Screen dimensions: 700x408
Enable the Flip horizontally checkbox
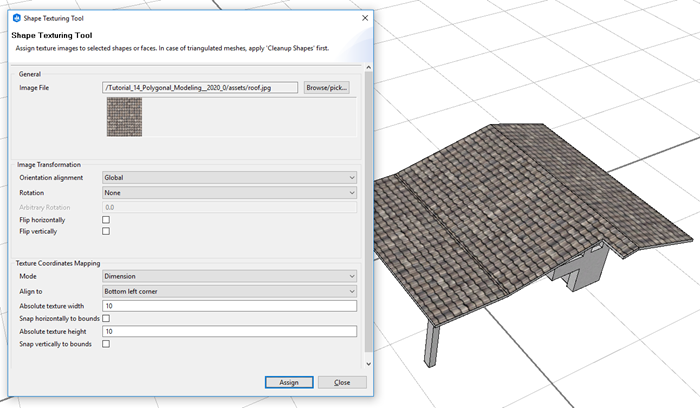(106, 219)
